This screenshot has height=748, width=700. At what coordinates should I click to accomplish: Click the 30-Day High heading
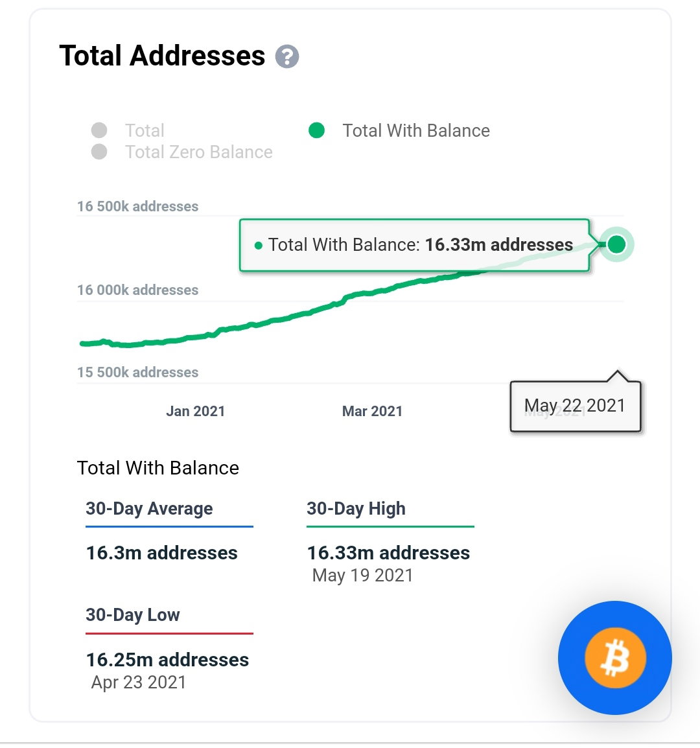point(356,509)
